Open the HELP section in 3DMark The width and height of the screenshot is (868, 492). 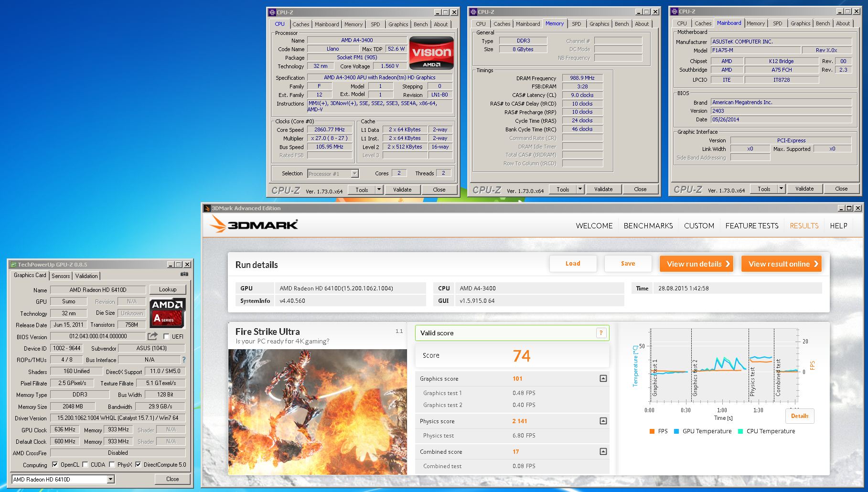[x=838, y=226]
